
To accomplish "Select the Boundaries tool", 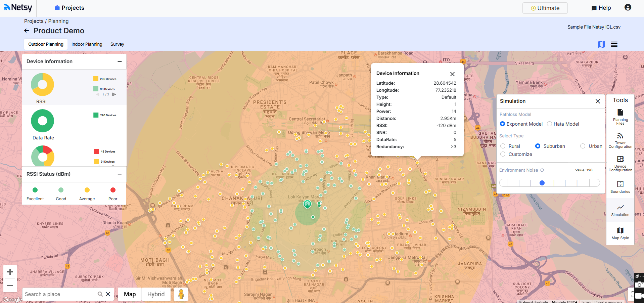I will pyautogui.click(x=620, y=187).
